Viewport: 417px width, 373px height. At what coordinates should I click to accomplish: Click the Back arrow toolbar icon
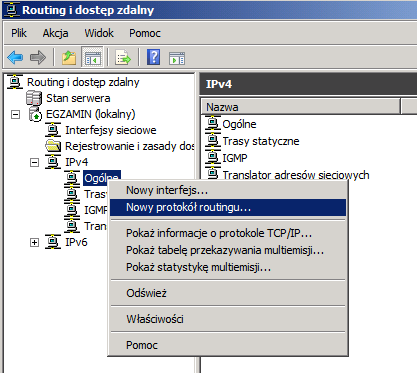(15, 58)
